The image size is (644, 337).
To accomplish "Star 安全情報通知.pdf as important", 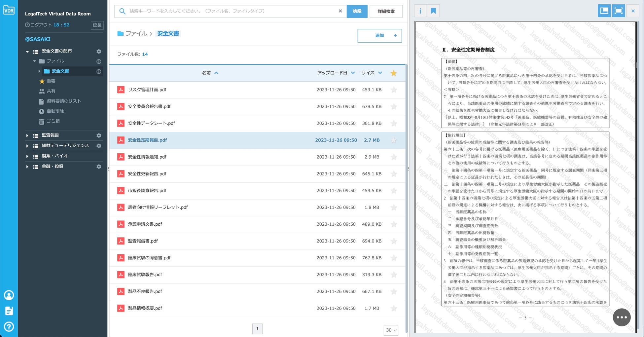I will [x=394, y=157].
